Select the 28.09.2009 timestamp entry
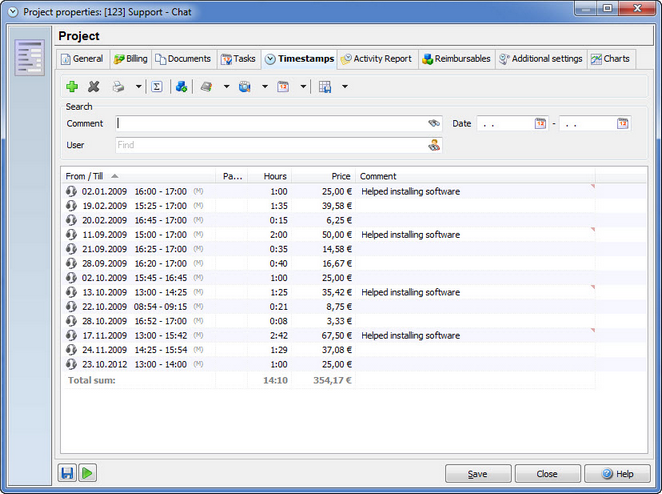The image size is (662, 494). tap(354, 263)
